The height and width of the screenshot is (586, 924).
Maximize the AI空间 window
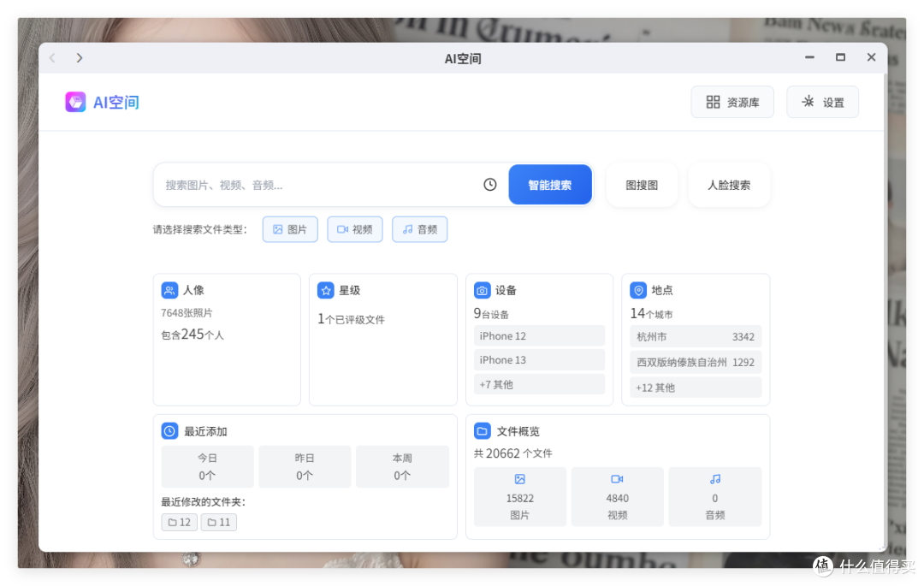tap(840, 57)
